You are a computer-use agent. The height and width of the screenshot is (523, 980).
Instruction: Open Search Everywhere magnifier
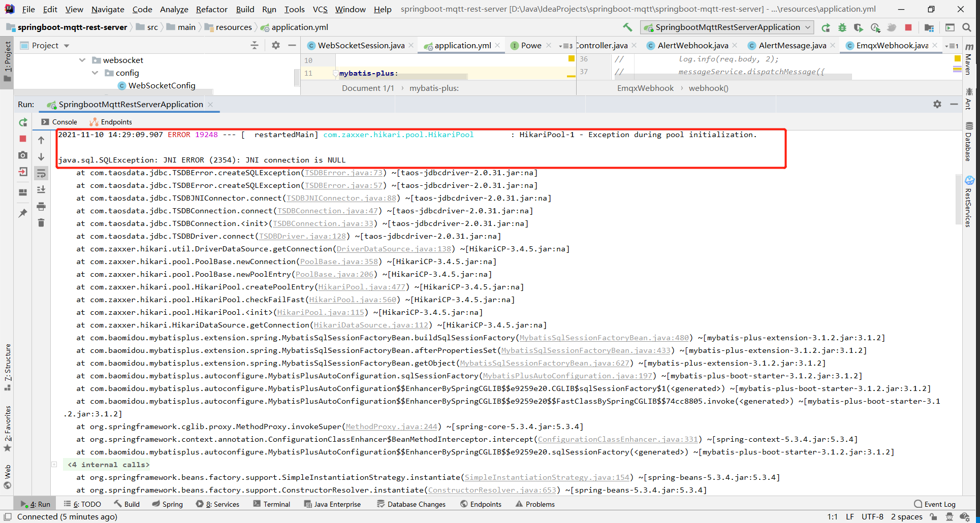[967, 27]
